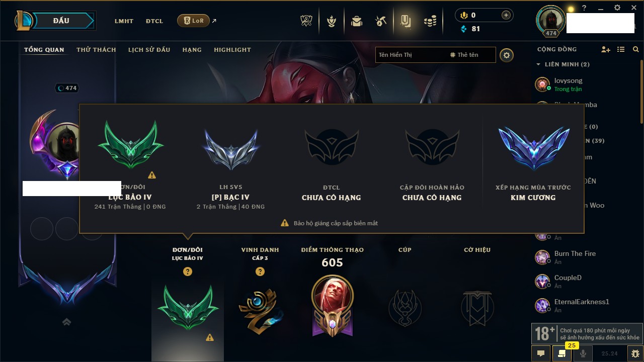Toggle the friends list view icon
644x362 pixels.
coord(621,49)
